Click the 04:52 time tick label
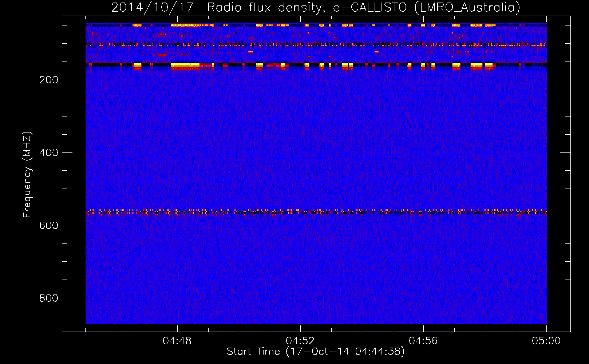The width and height of the screenshot is (589, 364). click(x=300, y=341)
